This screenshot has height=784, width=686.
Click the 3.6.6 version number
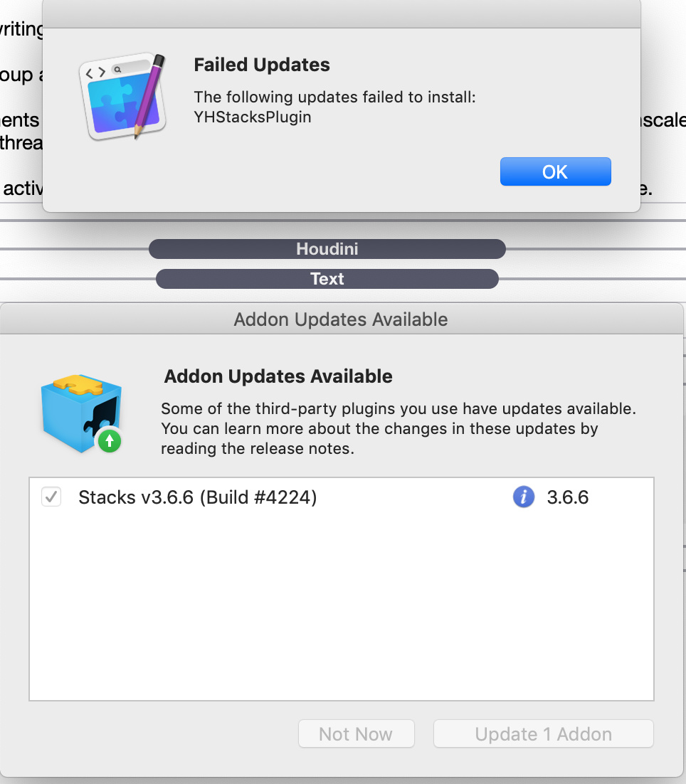pos(567,497)
